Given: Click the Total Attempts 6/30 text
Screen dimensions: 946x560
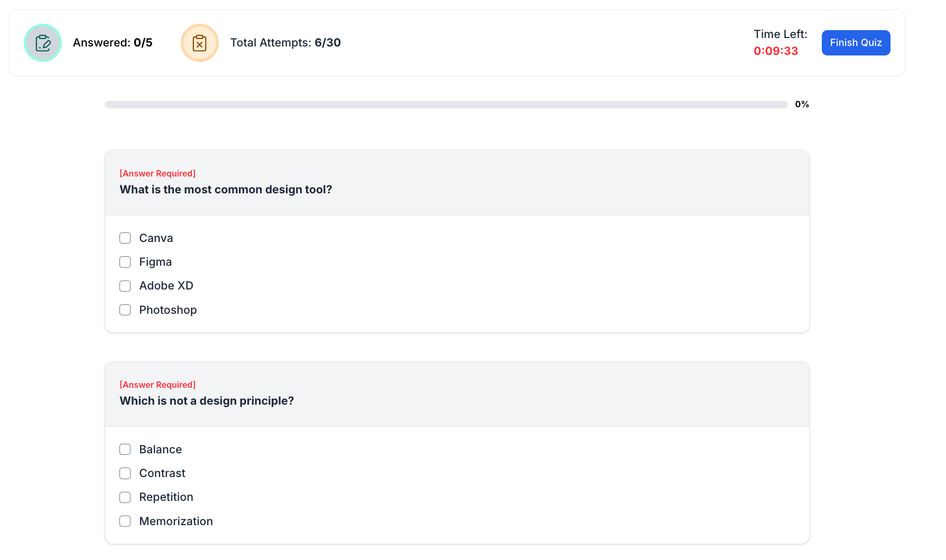Looking at the screenshot, I should point(285,43).
